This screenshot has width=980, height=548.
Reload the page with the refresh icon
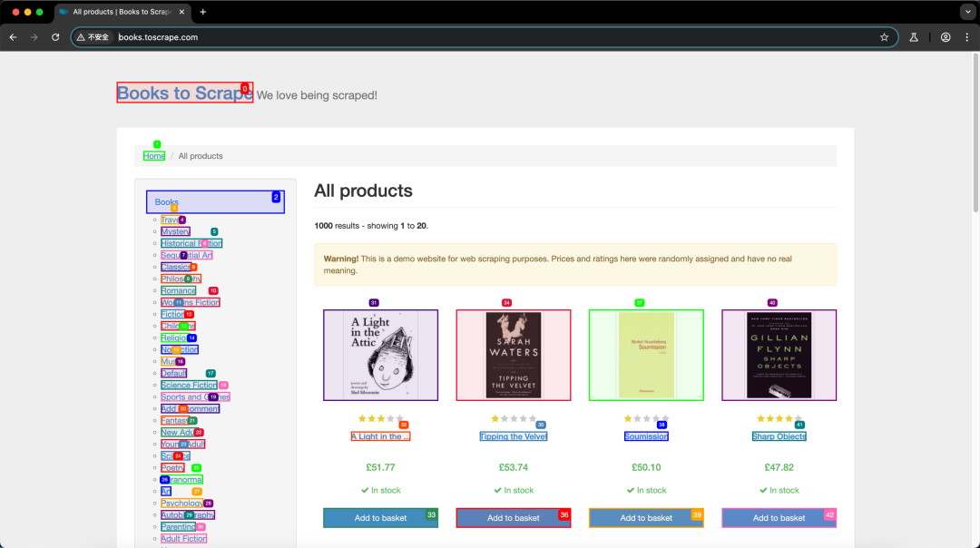(55, 37)
